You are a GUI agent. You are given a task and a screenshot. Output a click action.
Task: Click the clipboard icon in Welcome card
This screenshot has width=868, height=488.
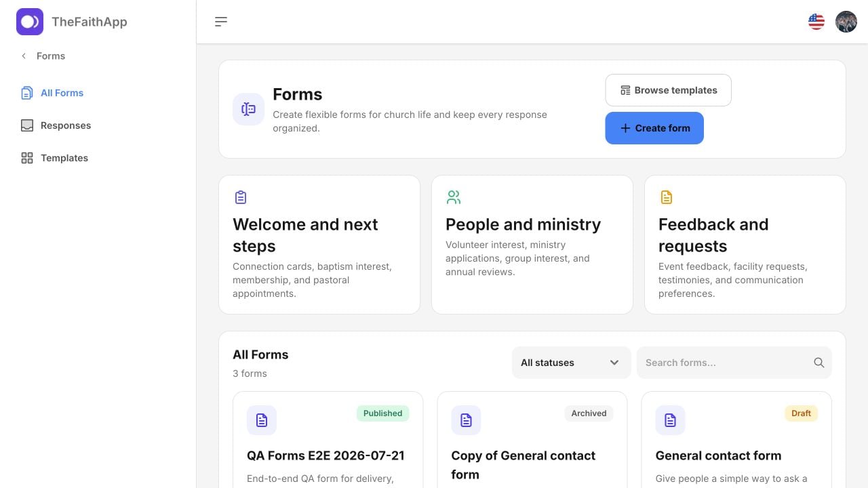(241, 197)
